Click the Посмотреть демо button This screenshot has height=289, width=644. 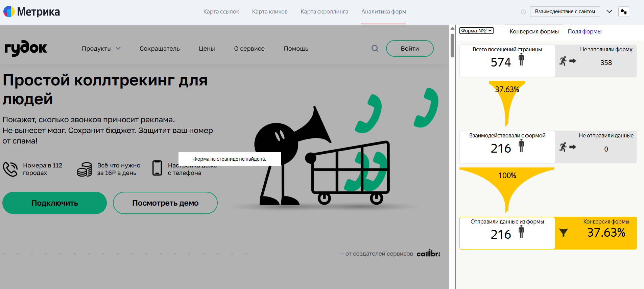tap(165, 203)
